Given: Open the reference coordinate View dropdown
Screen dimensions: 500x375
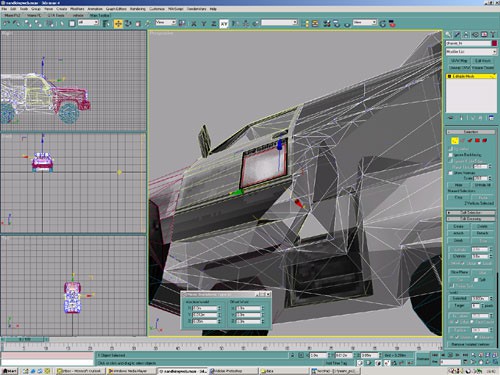Looking at the screenshot, I should 166,22.
